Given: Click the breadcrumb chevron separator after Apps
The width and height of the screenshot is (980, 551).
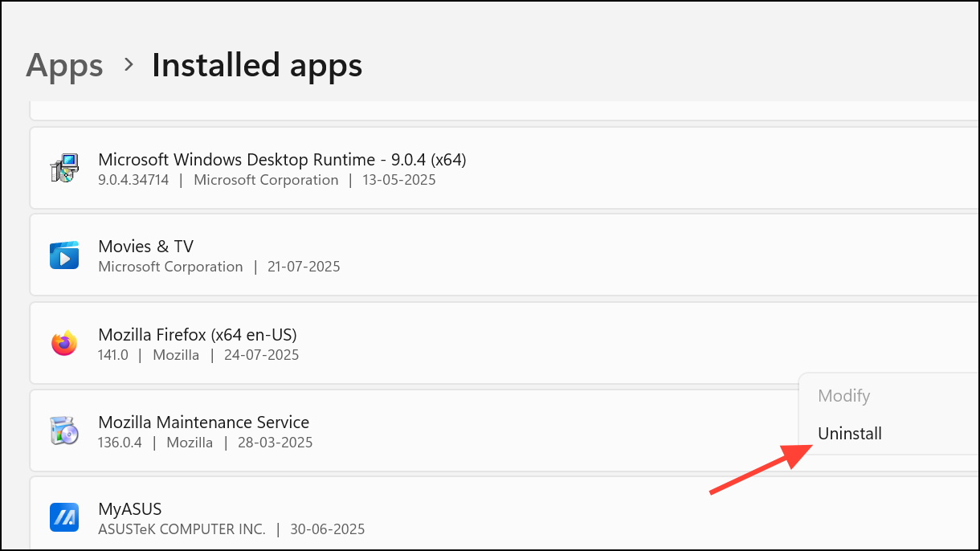Looking at the screenshot, I should click(129, 65).
